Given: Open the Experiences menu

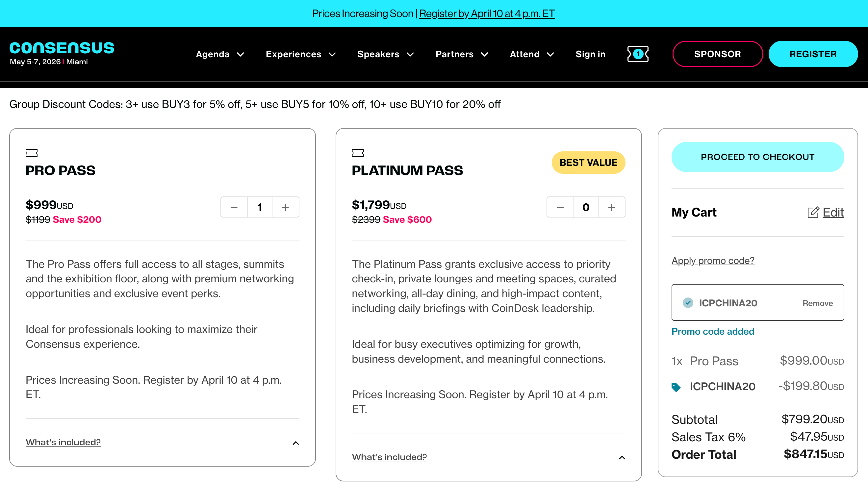Looking at the screenshot, I should [x=300, y=54].
